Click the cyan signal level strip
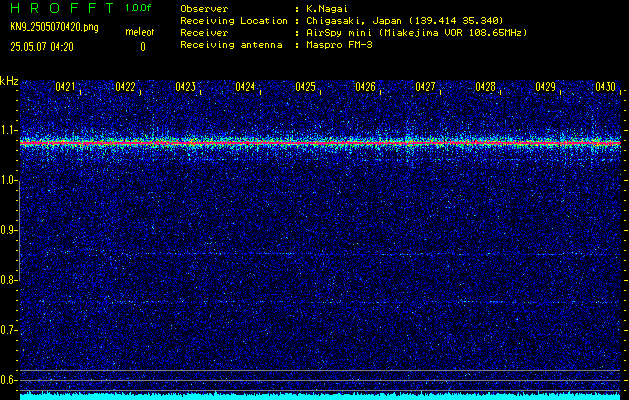Image resolution: width=629 pixels, height=400 pixels. (x=320, y=396)
